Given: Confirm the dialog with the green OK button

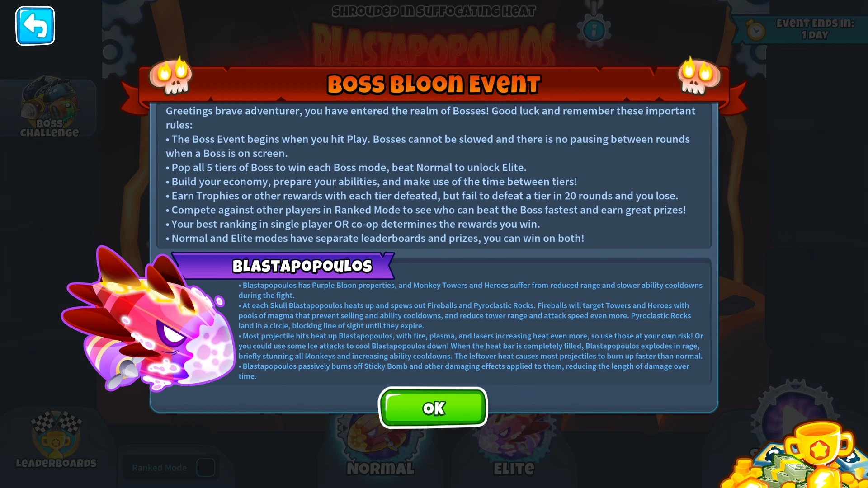Looking at the screenshot, I should tap(433, 408).
